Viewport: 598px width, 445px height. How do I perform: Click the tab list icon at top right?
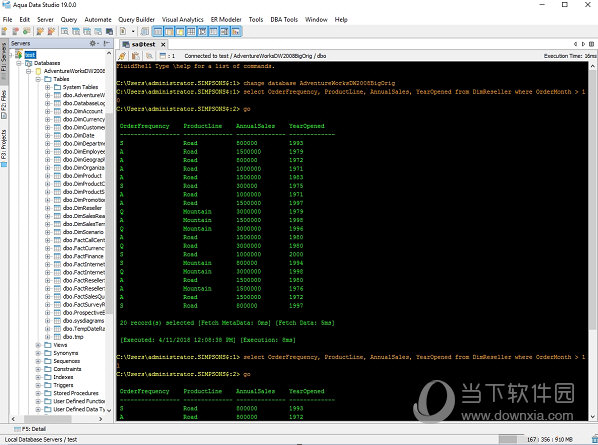click(592, 44)
